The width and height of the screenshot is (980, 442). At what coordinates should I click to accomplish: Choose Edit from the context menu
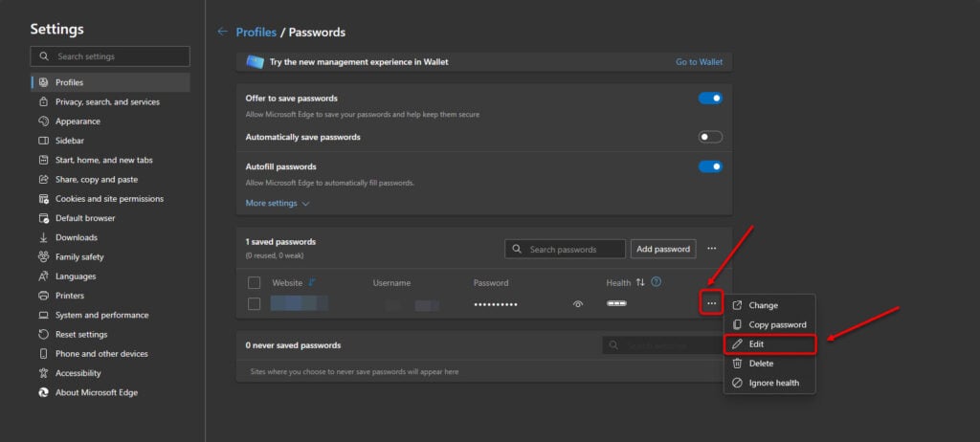tap(769, 344)
